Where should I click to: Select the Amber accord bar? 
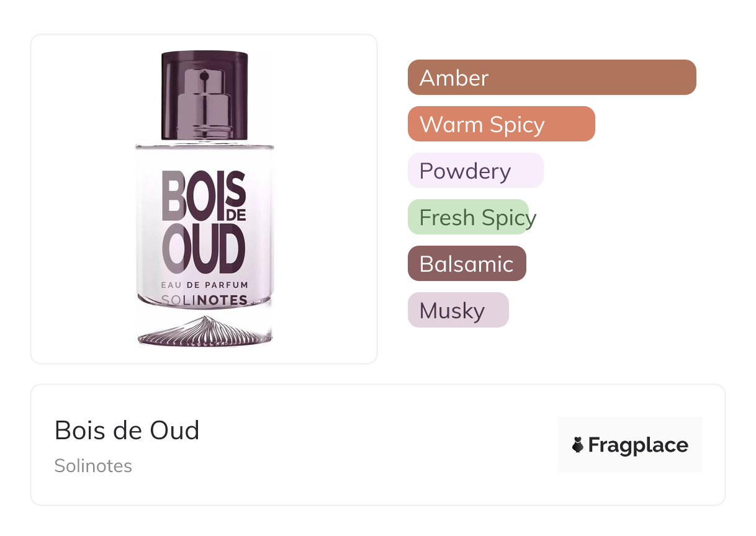point(551,78)
